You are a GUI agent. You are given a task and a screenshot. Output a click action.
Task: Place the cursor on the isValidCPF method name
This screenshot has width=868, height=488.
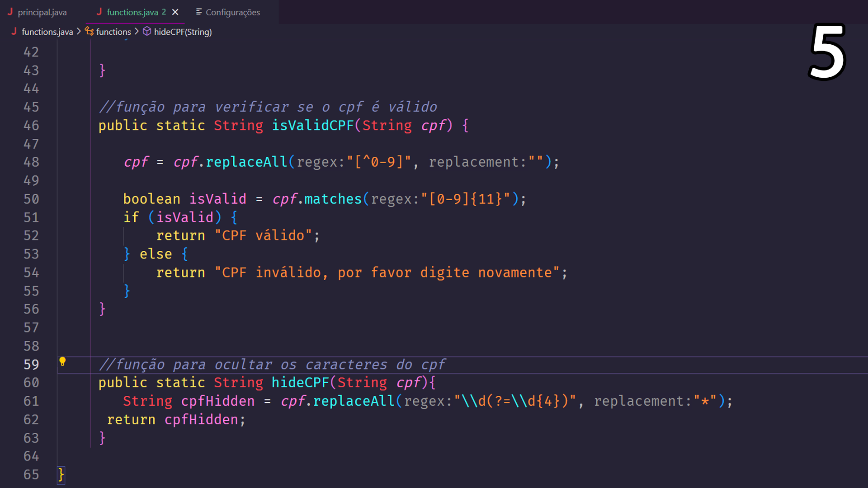coord(313,125)
